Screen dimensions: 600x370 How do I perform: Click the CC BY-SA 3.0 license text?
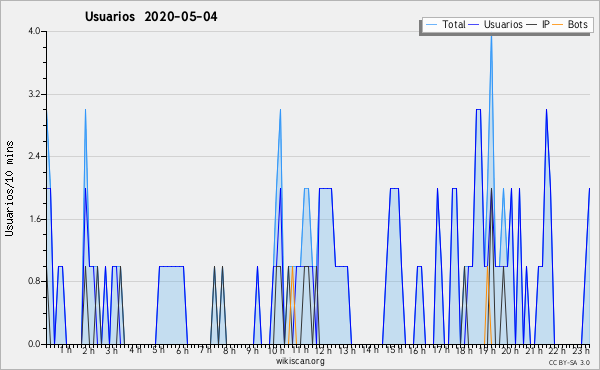(569, 362)
